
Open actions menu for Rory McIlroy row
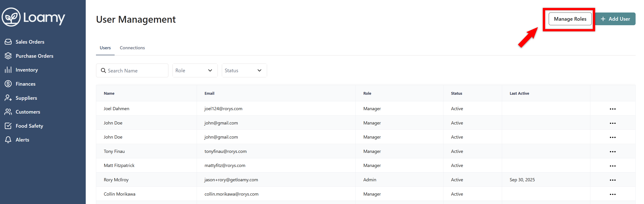point(612,180)
